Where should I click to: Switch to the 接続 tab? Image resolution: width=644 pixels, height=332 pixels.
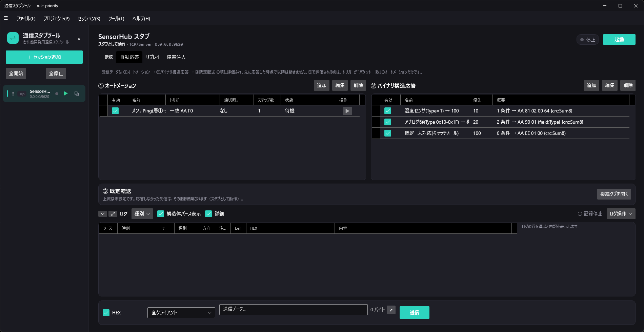[109, 57]
